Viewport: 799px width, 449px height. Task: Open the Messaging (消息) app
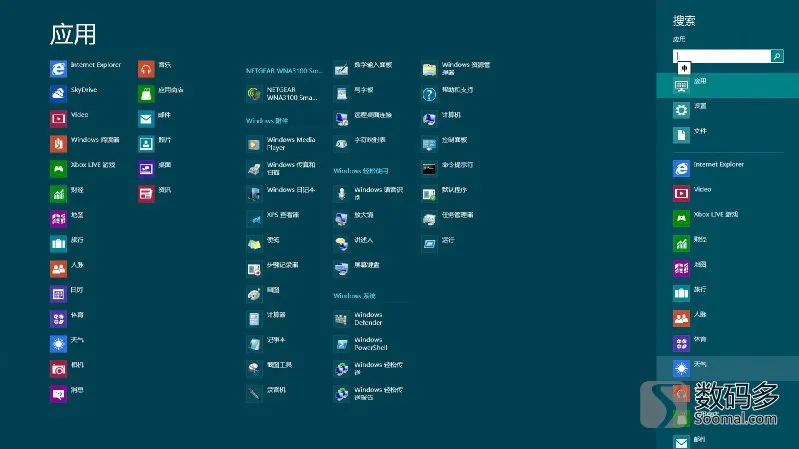[67, 393]
